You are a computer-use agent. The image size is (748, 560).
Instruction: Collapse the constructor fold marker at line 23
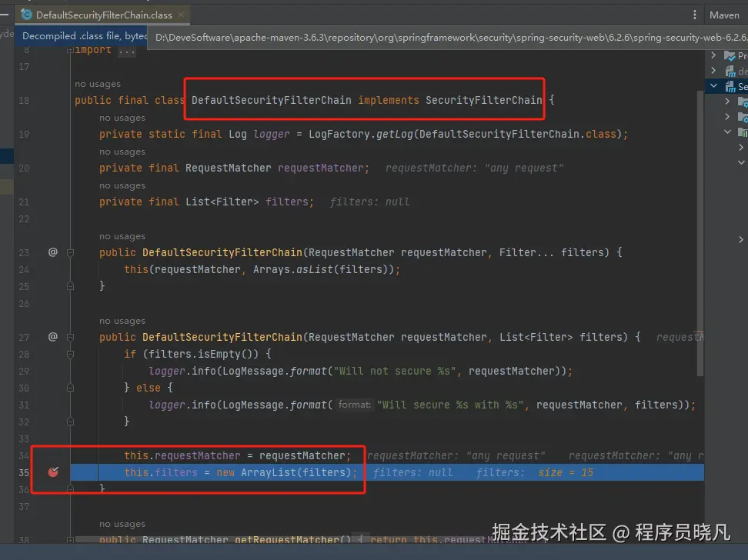[x=70, y=252]
